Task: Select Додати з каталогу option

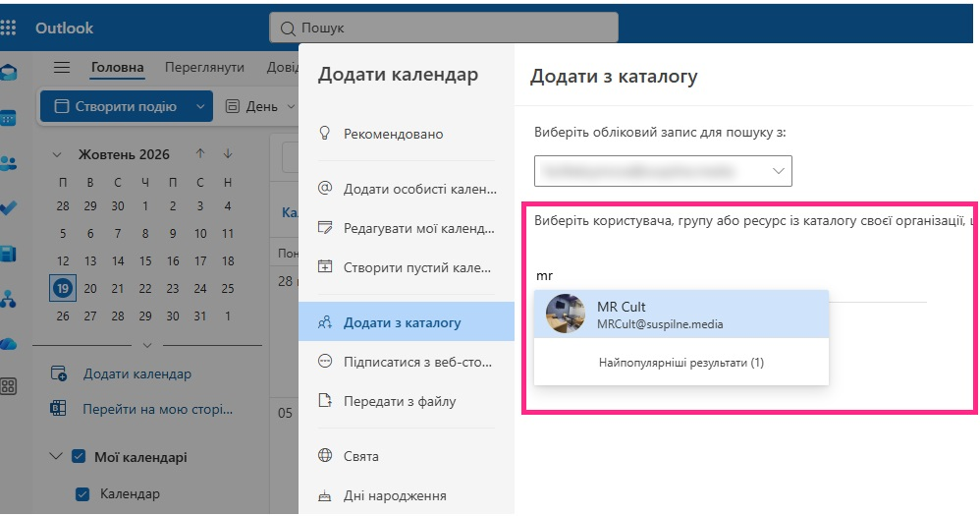Action: 407,322
